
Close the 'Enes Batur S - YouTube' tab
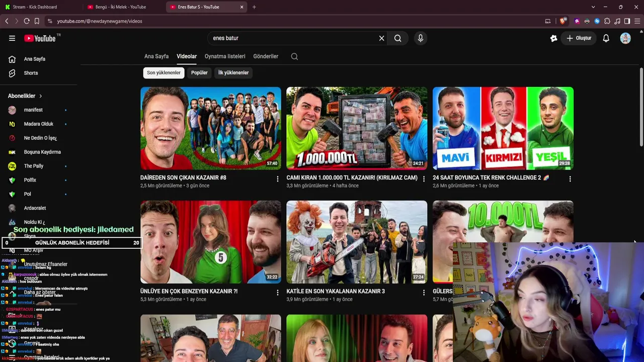click(x=242, y=7)
